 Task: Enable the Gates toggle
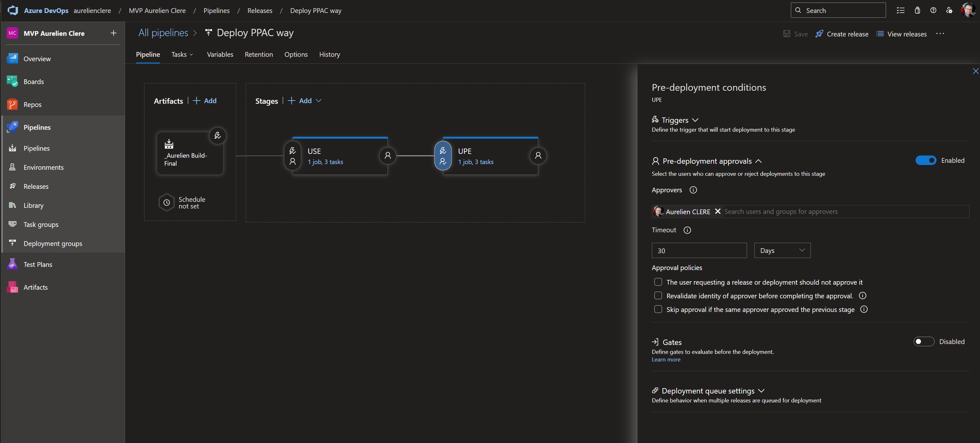[924, 341]
